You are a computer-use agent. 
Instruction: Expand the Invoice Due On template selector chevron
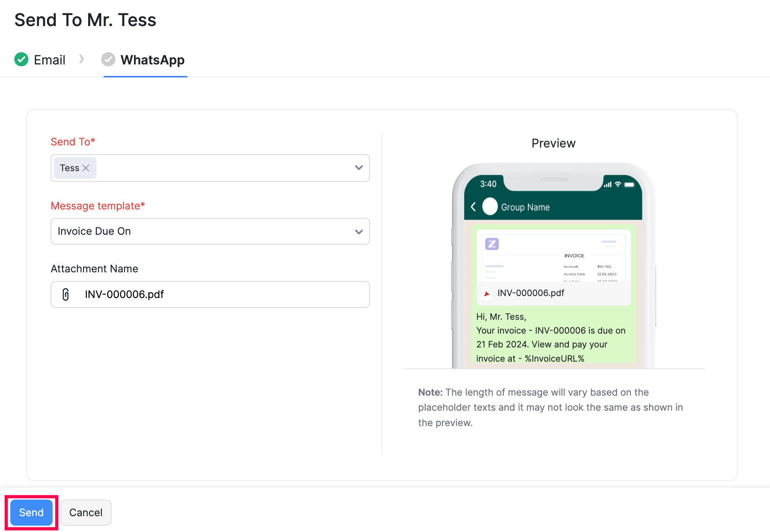[x=358, y=231]
